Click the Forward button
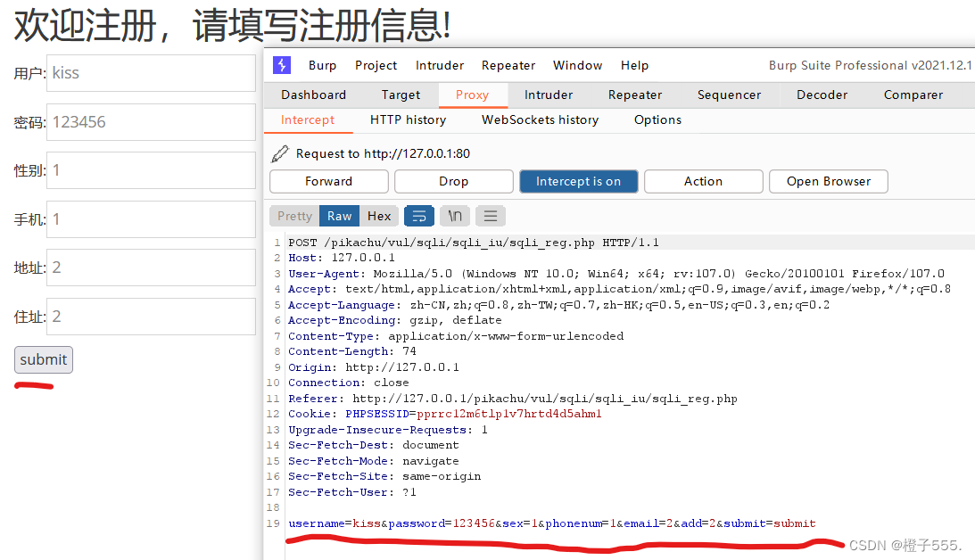975x560 pixels. click(x=329, y=182)
